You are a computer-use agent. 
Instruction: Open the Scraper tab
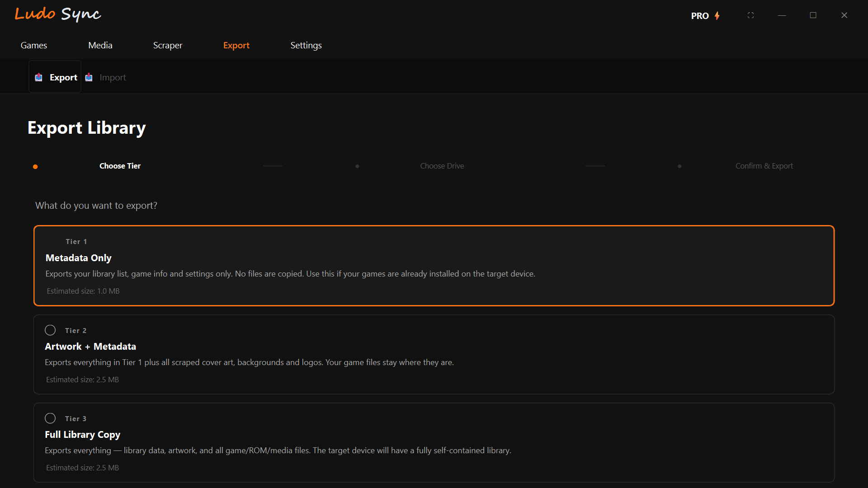(x=167, y=45)
